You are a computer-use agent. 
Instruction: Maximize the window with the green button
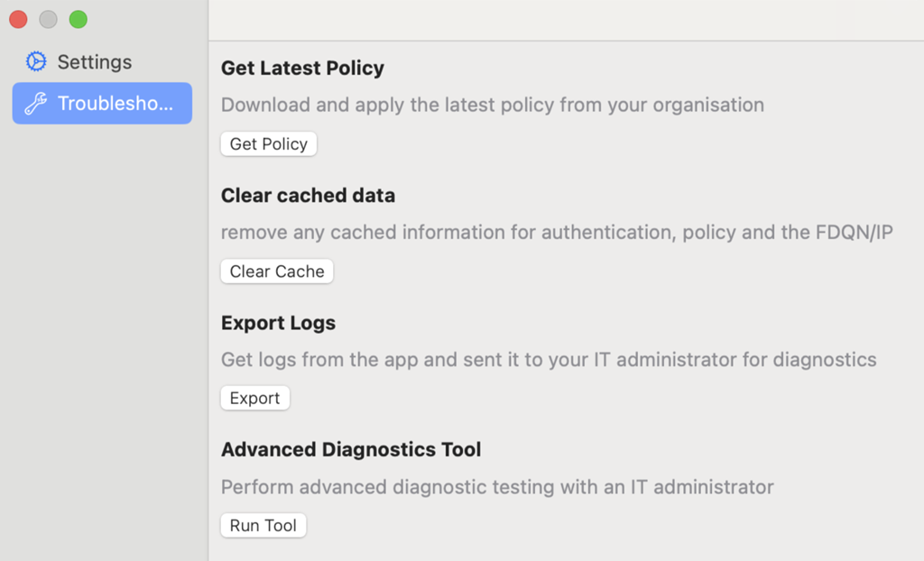(79, 19)
